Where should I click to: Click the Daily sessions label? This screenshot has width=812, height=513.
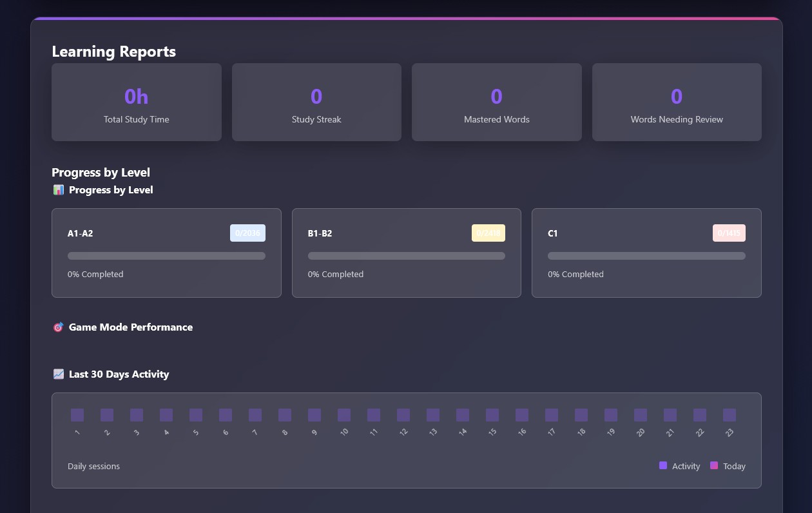coord(93,466)
